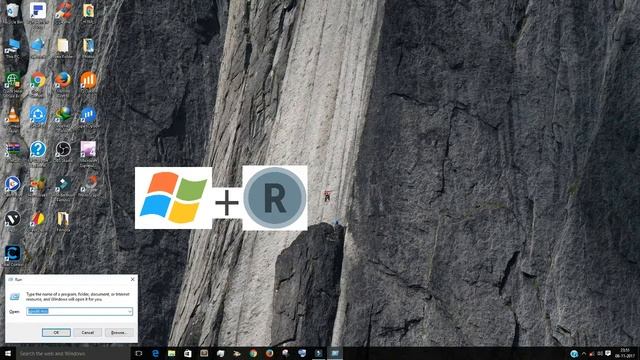Open the Store icon on the taskbar
Viewport: 640px width, 360px height.
[188, 353]
